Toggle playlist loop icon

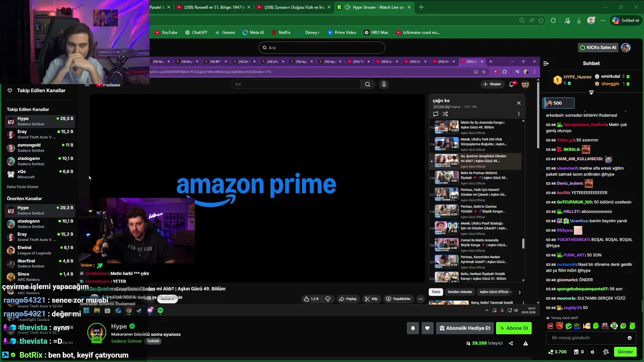436,114
